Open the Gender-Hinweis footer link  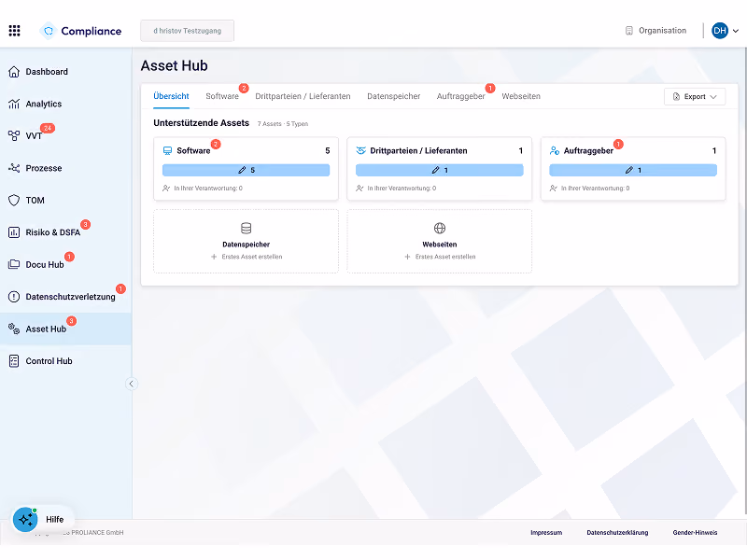(695, 533)
